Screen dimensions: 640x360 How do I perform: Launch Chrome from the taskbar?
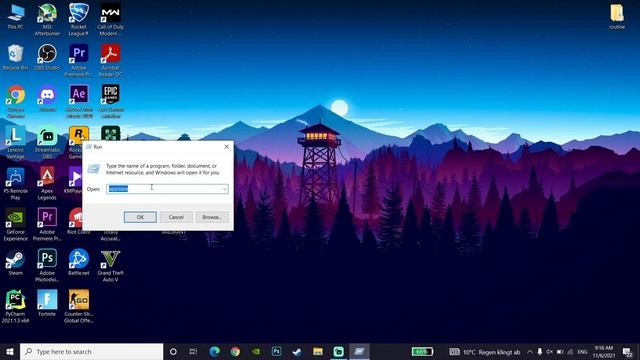235,351
